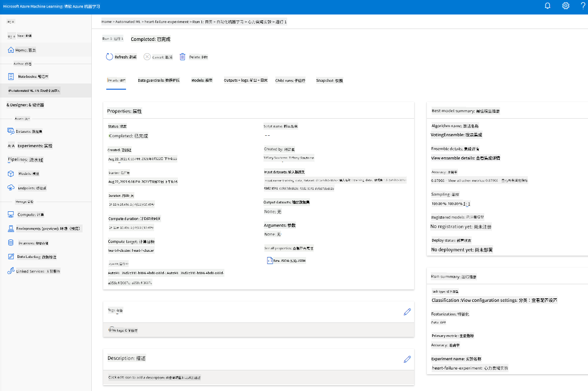Click the Delete trash can icon

click(x=182, y=57)
